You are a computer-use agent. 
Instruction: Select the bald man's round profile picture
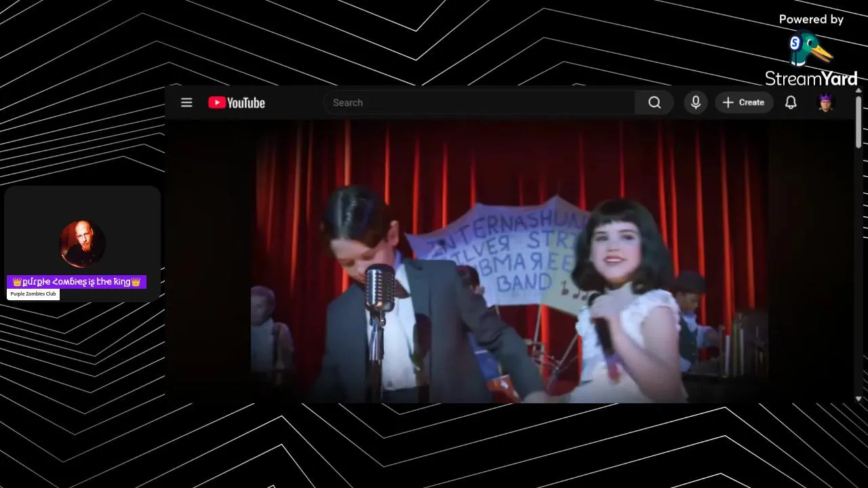82,243
